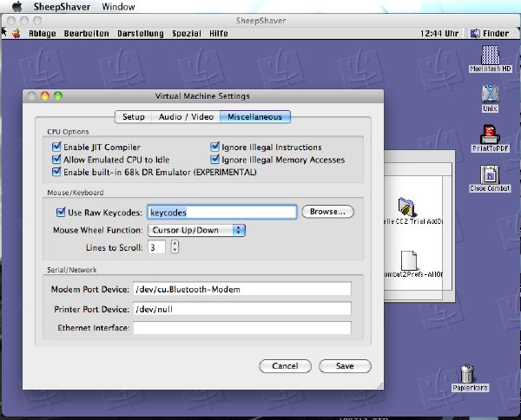Toggle Ignore Illegal Instructions checkbox

click(215, 147)
